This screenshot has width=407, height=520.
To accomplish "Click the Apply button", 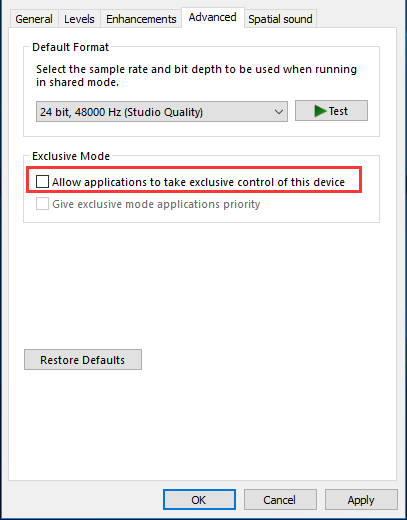I will tap(361, 500).
